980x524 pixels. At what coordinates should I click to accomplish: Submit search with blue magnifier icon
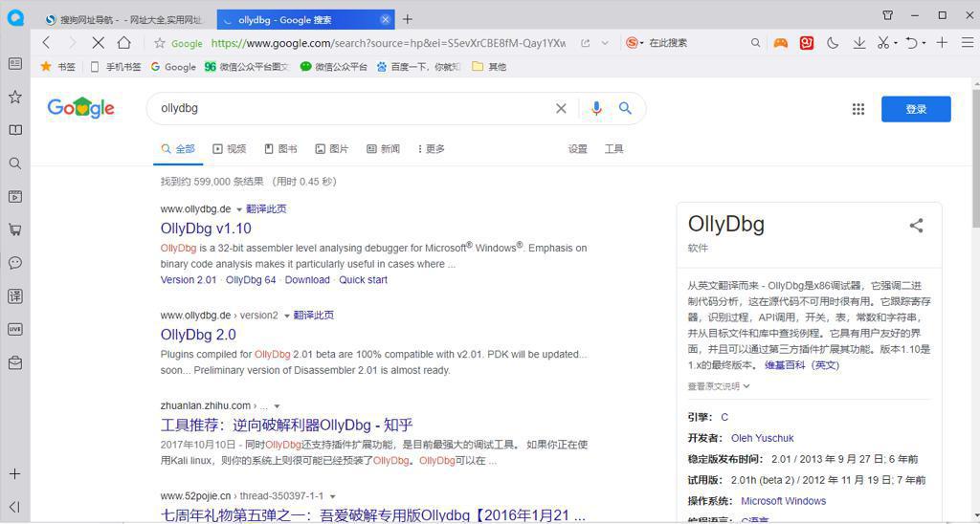(625, 108)
